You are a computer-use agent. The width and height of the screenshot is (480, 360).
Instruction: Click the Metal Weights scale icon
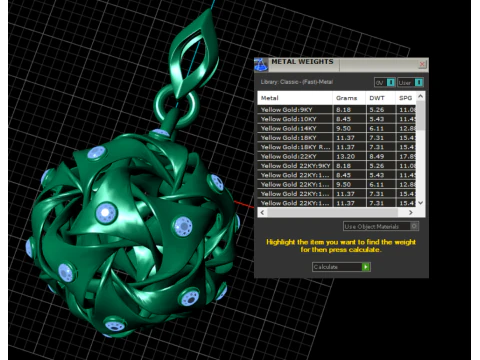261,65
